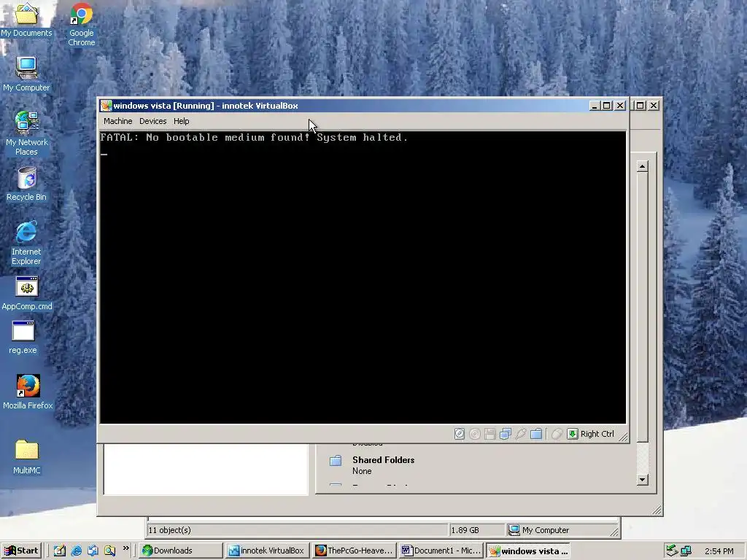
Task: Select Mozilla Firefox desktop shortcut
Action: [28, 392]
